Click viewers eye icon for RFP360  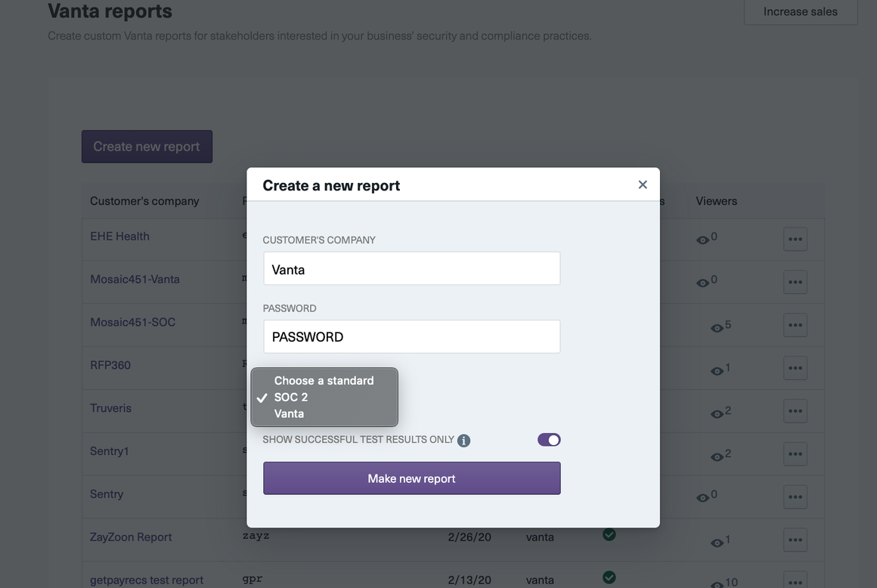[717, 372]
